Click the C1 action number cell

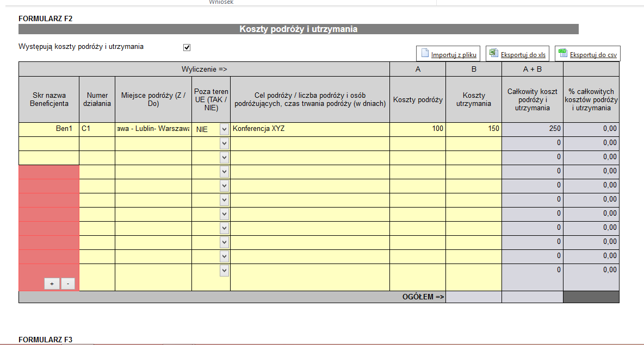coord(97,129)
